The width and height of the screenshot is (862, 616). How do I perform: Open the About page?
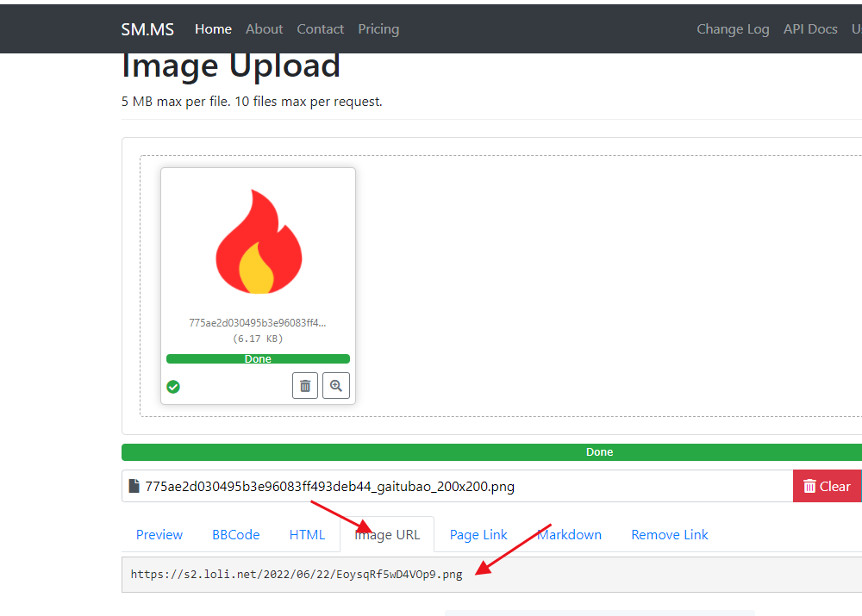pyautogui.click(x=265, y=29)
